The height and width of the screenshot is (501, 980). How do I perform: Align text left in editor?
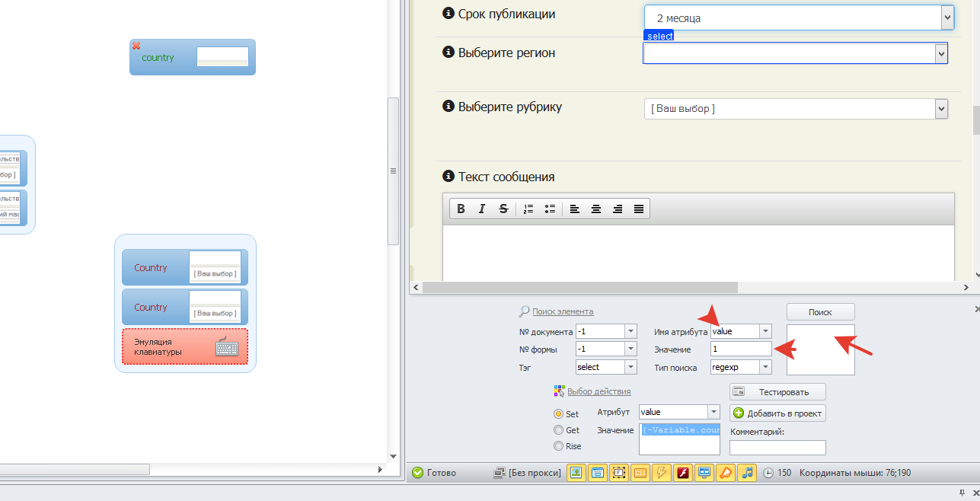pyautogui.click(x=575, y=209)
